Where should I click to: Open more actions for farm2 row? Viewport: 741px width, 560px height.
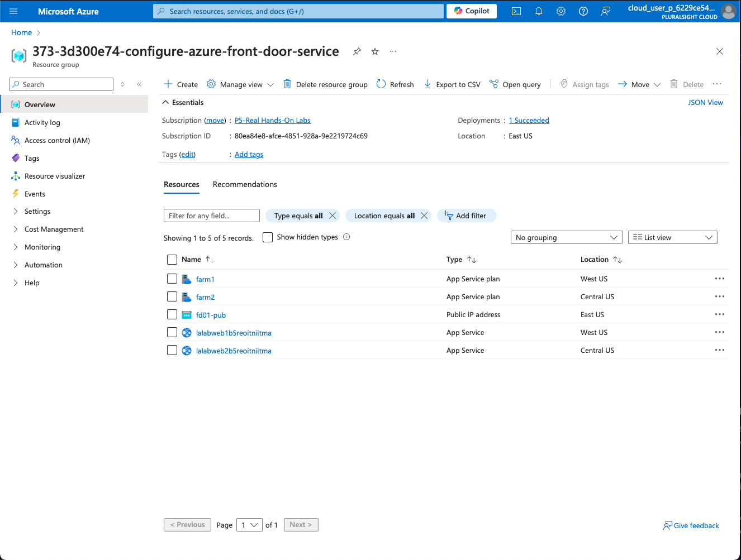click(720, 296)
